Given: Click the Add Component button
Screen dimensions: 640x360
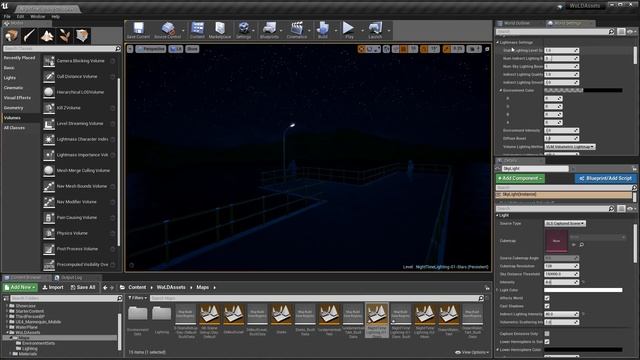Looking at the screenshot, I should [x=520, y=178].
